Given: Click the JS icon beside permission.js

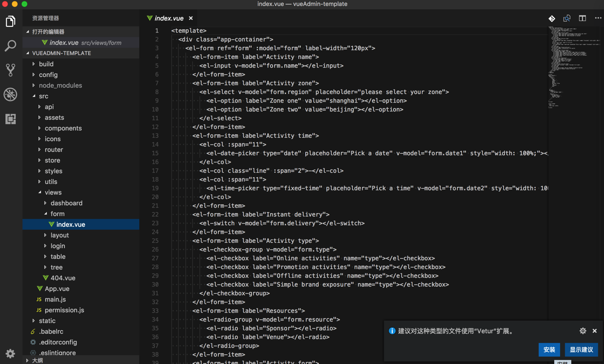Looking at the screenshot, I should pyautogui.click(x=39, y=310).
